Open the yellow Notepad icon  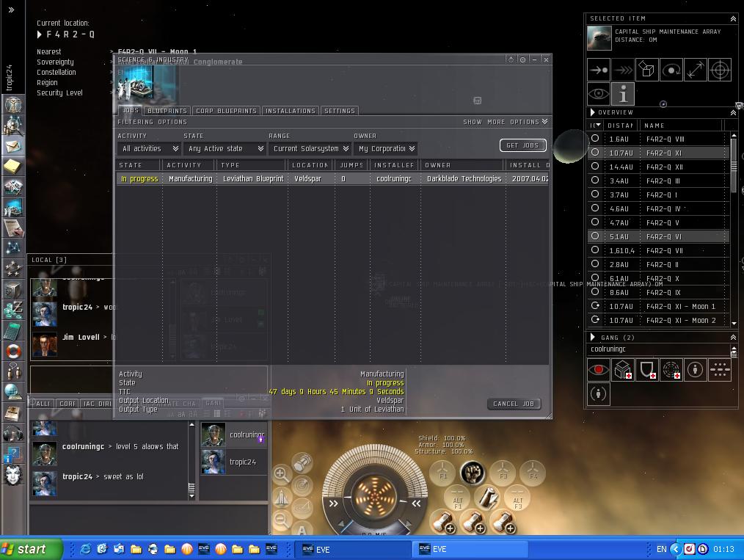point(12,166)
